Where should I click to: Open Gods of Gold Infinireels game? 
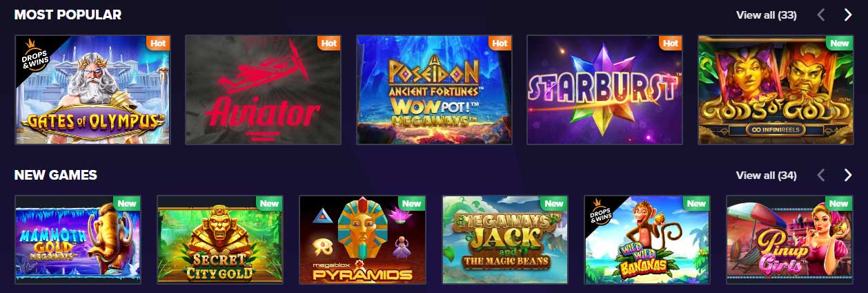776,89
